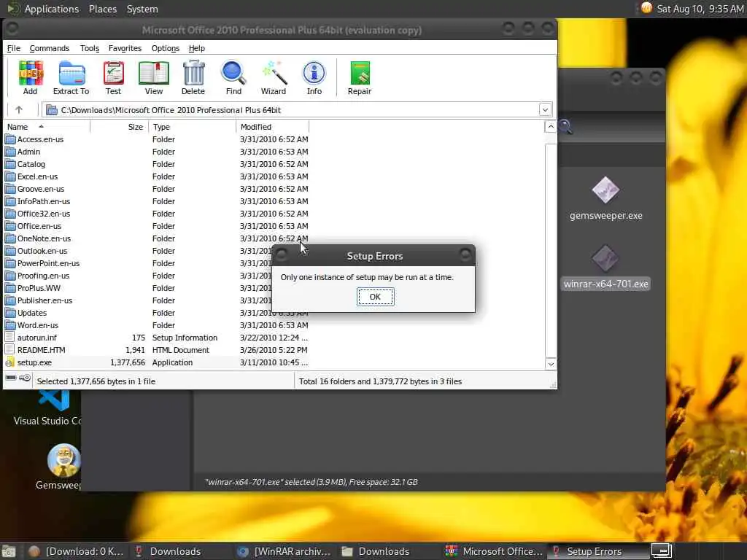Screen dimensions: 747x560
Task: Sort by Name column header
Action: (47, 127)
